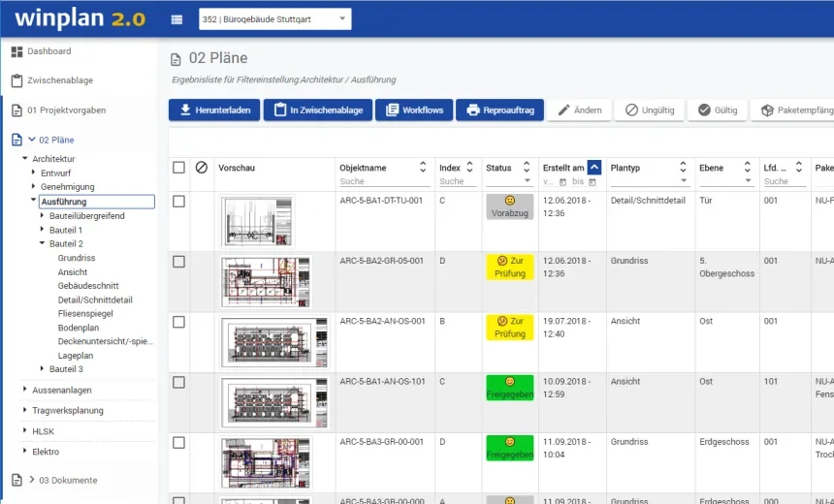The image size is (834, 504).
Task: Open the Ebene filter dropdown
Action: coord(726,180)
